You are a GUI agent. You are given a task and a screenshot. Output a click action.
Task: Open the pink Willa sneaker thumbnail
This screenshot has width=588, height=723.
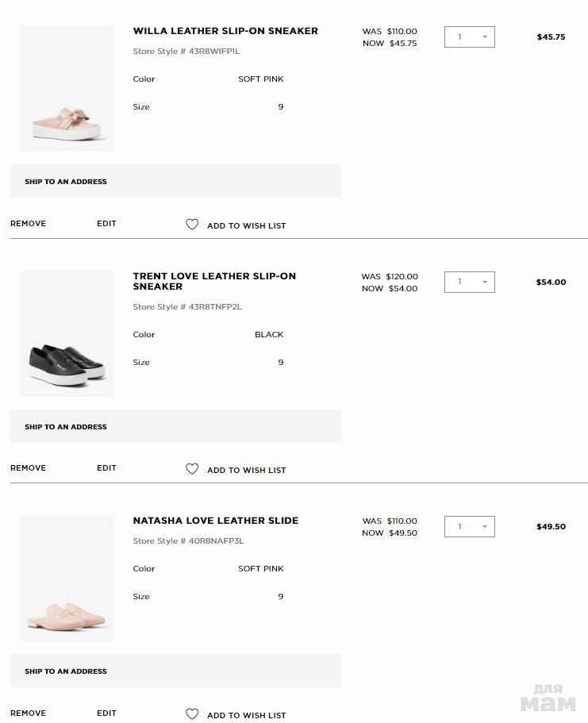(x=67, y=88)
